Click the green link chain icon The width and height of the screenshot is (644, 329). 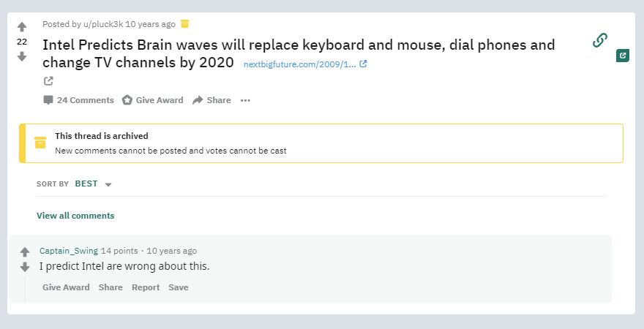[x=600, y=40]
